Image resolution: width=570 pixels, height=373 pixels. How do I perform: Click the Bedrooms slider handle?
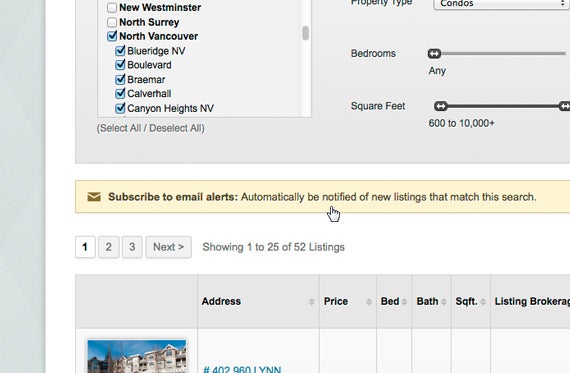click(x=434, y=54)
